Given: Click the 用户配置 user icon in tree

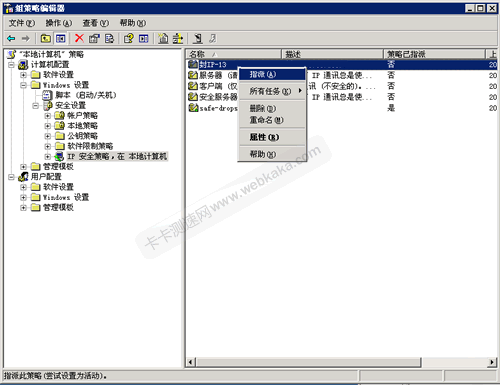Looking at the screenshot, I should (x=23, y=177).
